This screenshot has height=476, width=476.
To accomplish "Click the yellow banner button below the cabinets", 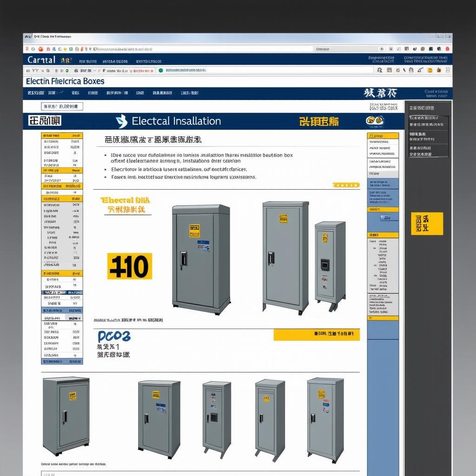I will [316, 334].
